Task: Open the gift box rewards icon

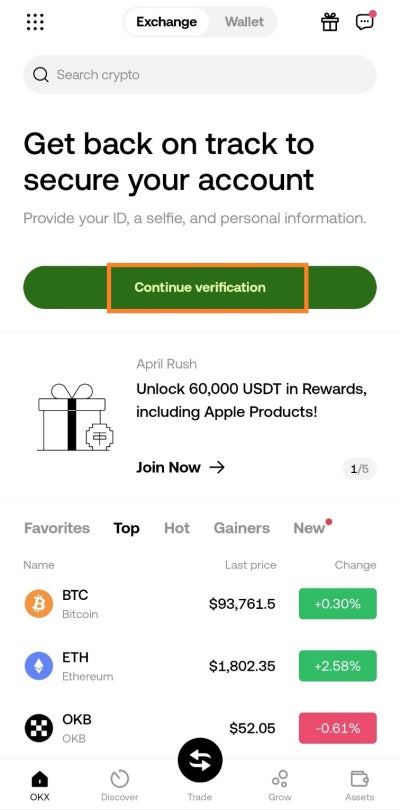Action: point(330,22)
